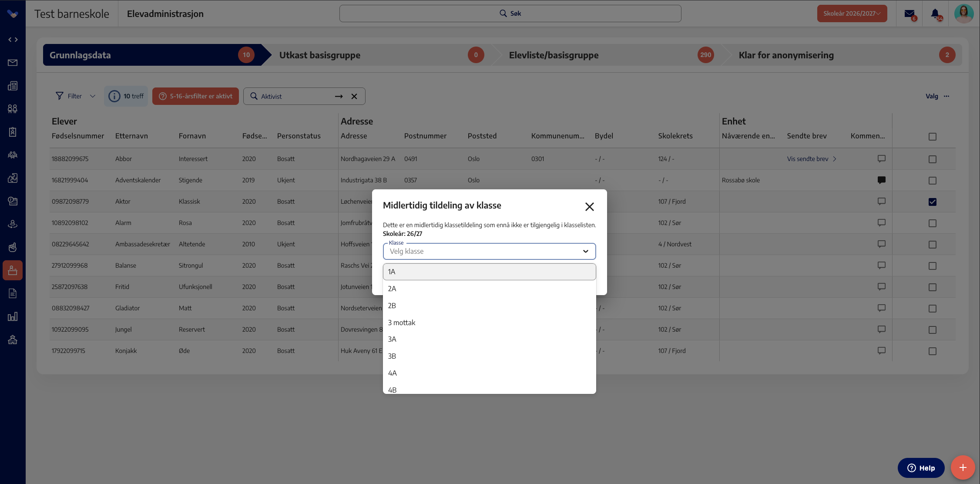Image resolution: width=980 pixels, height=484 pixels.
Task: Choose class 3B from the list
Action: click(x=490, y=356)
